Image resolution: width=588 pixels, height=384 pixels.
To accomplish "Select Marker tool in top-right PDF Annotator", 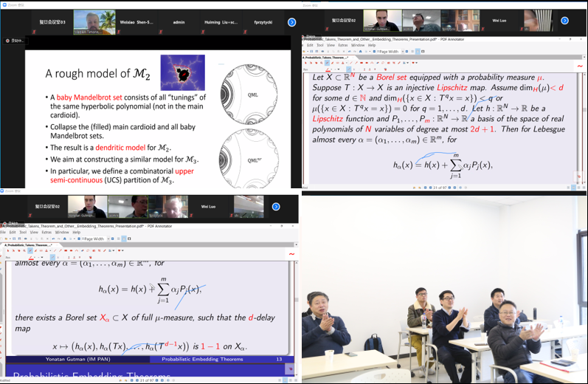I will tap(332, 63).
